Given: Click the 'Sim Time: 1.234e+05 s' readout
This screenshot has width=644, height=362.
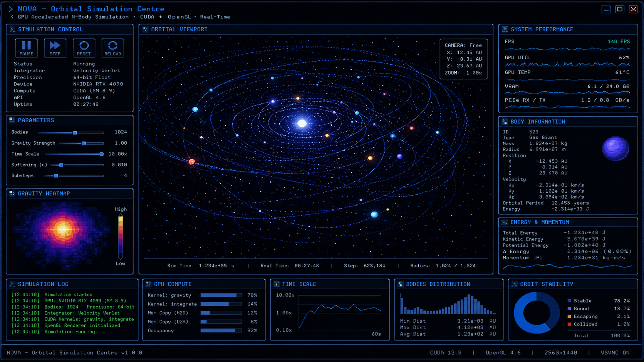Looking at the screenshot, I should 201,266.
